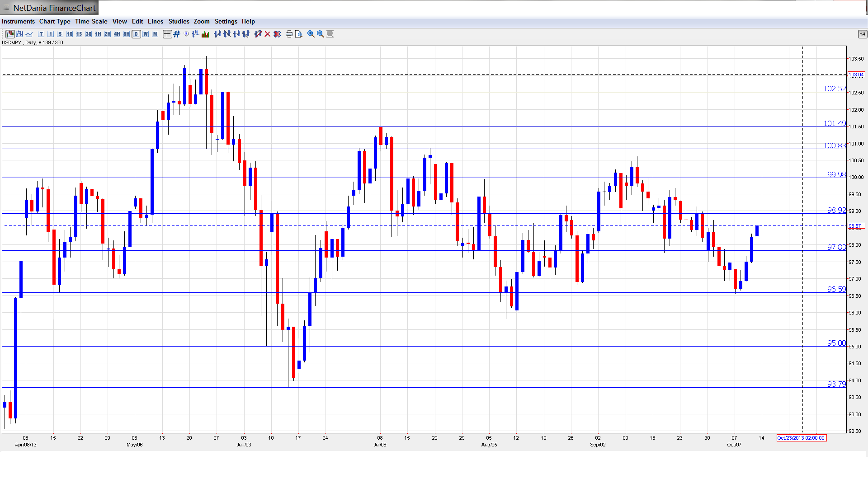Click the panel collapse button at top right
This screenshot has width=868, height=488.
pyautogui.click(x=862, y=34)
